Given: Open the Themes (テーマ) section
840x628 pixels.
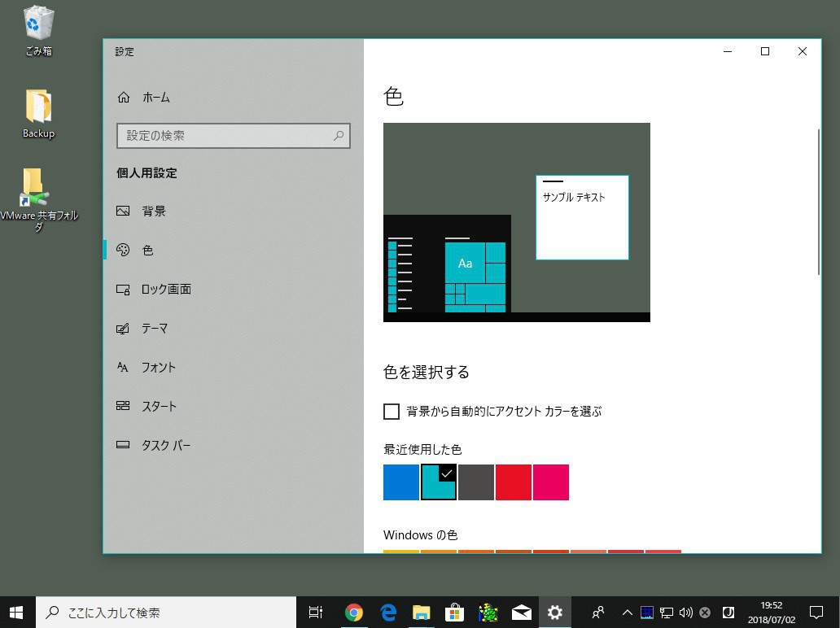Looking at the screenshot, I should [154, 329].
